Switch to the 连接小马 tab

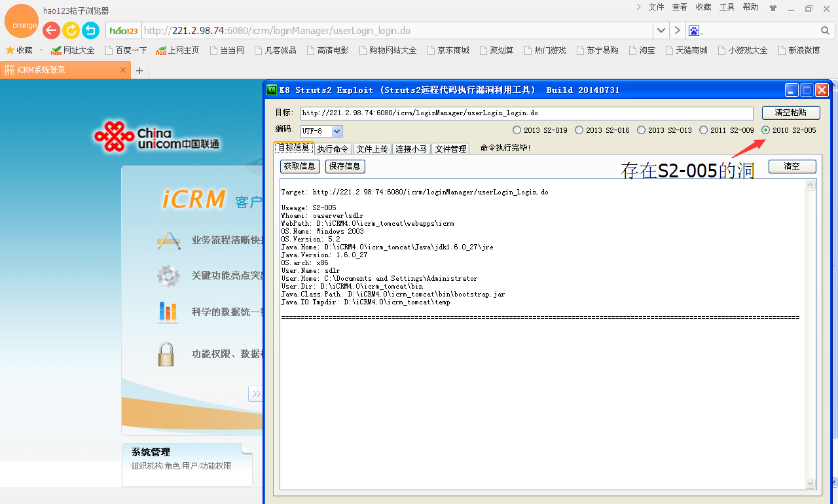click(x=410, y=149)
